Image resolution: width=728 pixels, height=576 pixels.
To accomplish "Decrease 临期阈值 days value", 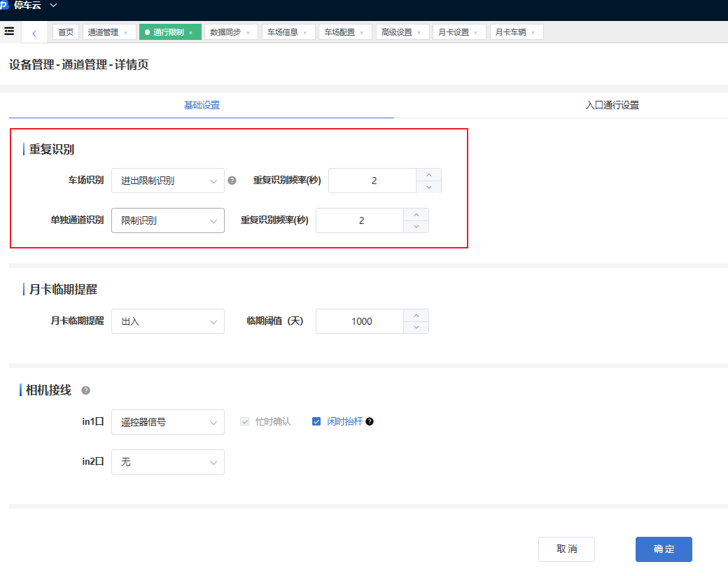I will coord(416,328).
